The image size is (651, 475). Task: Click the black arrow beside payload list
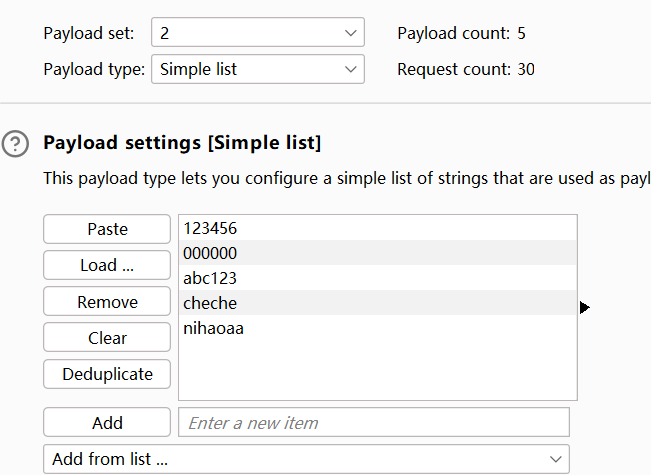tap(585, 308)
